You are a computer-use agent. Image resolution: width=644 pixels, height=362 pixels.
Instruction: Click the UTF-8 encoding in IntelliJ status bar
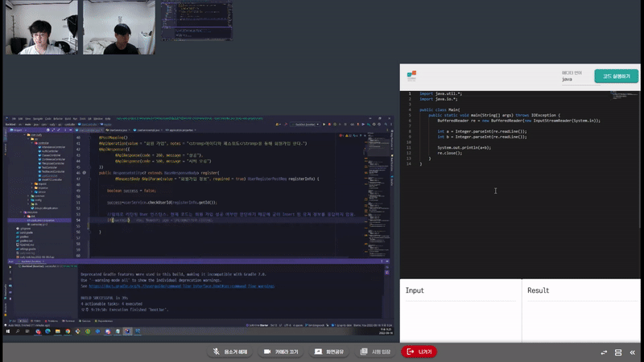(x=287, y=326)
